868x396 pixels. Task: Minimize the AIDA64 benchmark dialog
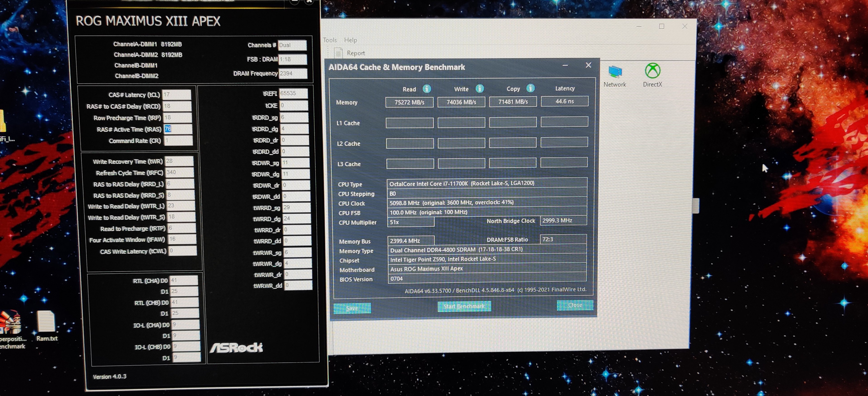pyautogui.click(x=565, y=65)
